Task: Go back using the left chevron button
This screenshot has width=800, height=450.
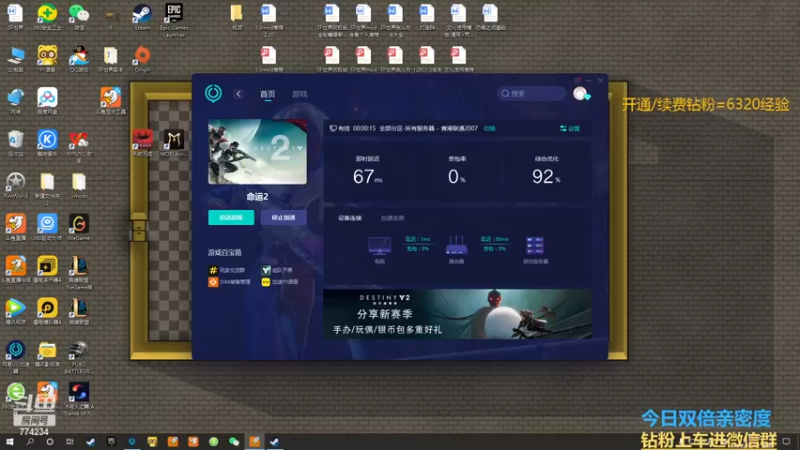Action: click(238, 94)
